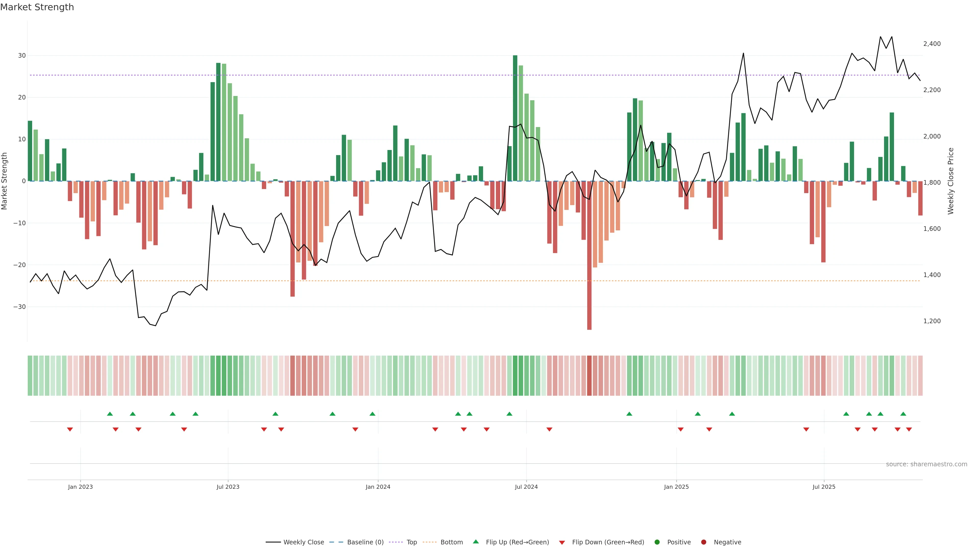Click the Weekly Close Price axis title
The image size is (980, 551).
pos(951,181)
